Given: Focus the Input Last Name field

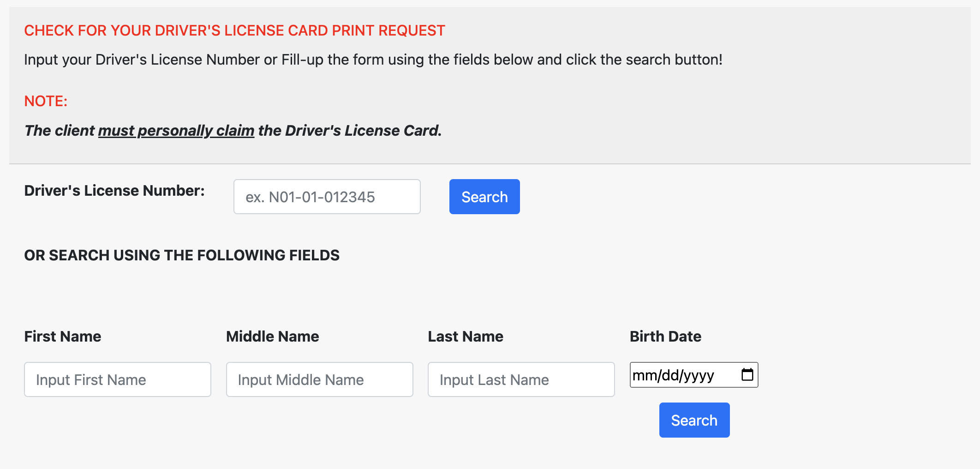Looking at the screenshot, I should (521, 379).
